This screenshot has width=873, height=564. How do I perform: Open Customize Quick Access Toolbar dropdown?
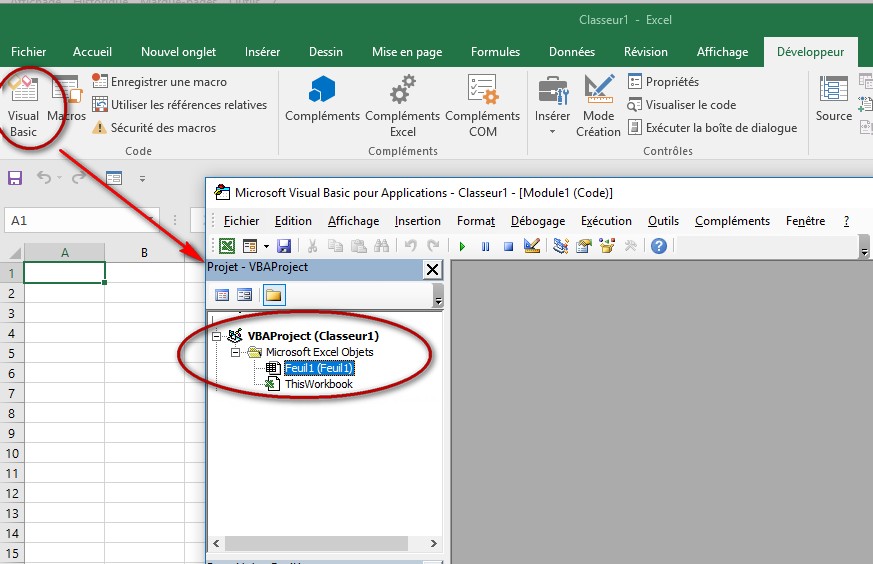(143, 179)
